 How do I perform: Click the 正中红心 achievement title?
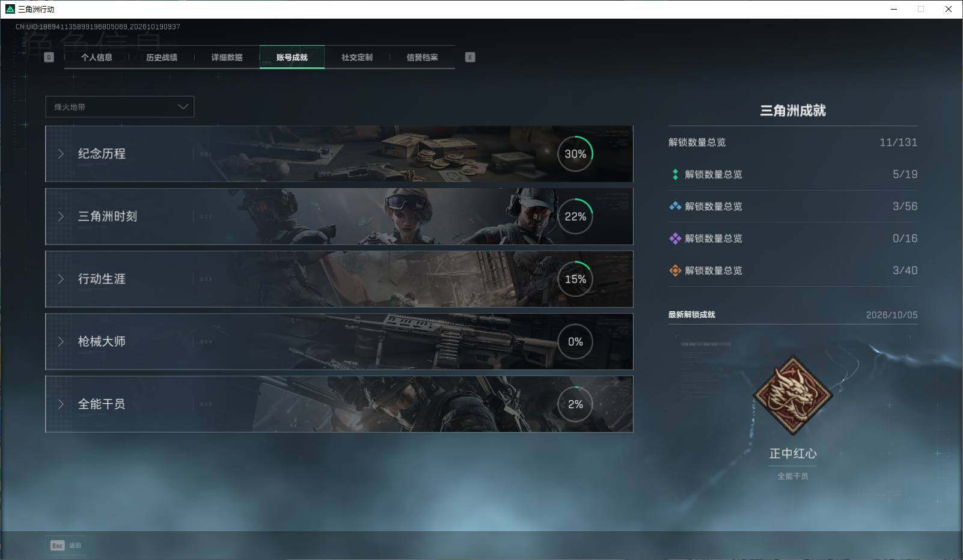coord(793,454)
